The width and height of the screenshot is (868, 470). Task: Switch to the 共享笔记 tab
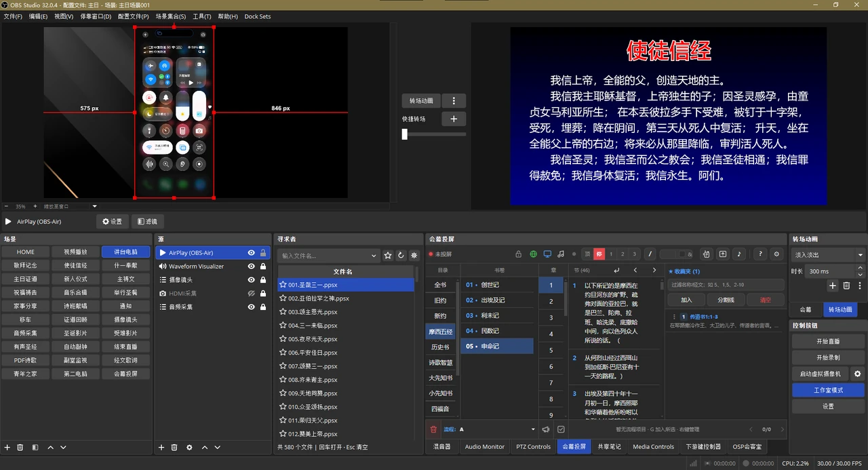pos(610,447)
